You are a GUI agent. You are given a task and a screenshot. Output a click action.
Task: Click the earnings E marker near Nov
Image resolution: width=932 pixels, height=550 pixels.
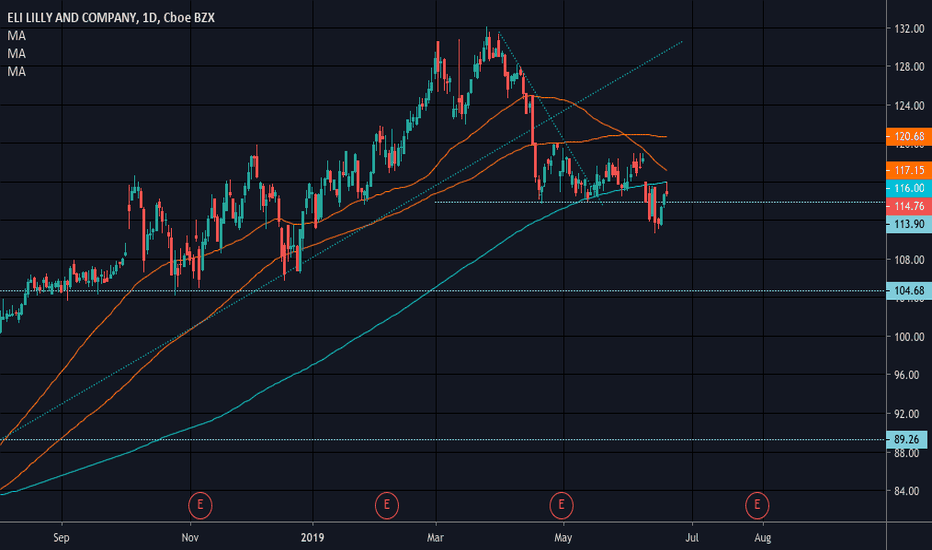200,505
